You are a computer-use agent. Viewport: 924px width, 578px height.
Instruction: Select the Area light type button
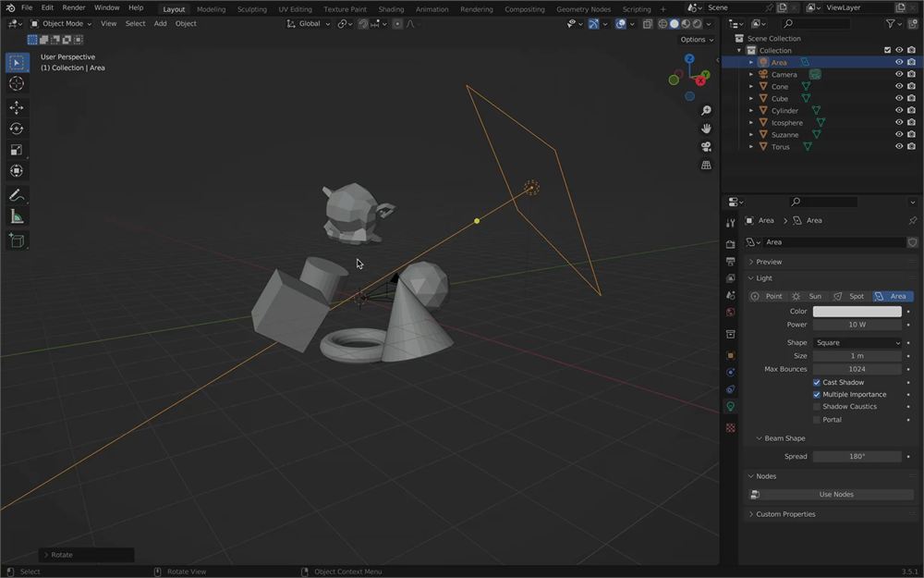[893, 297]
